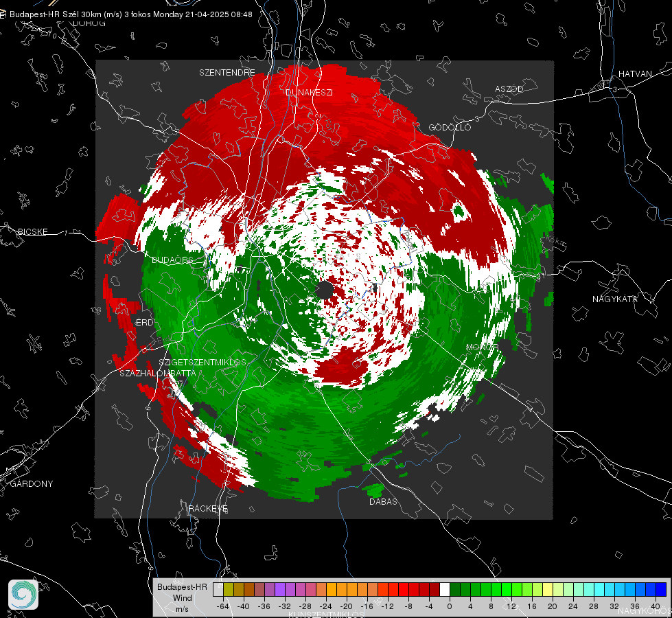
Task: Click the GÖDÖLLO town label
Action: [x=450, y=127]
